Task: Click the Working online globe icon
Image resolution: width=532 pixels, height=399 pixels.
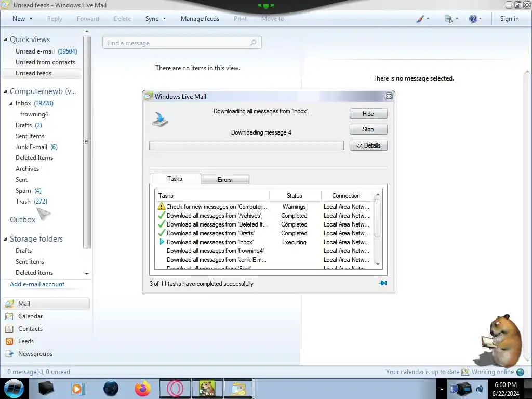Action: [x=521, y=372]
